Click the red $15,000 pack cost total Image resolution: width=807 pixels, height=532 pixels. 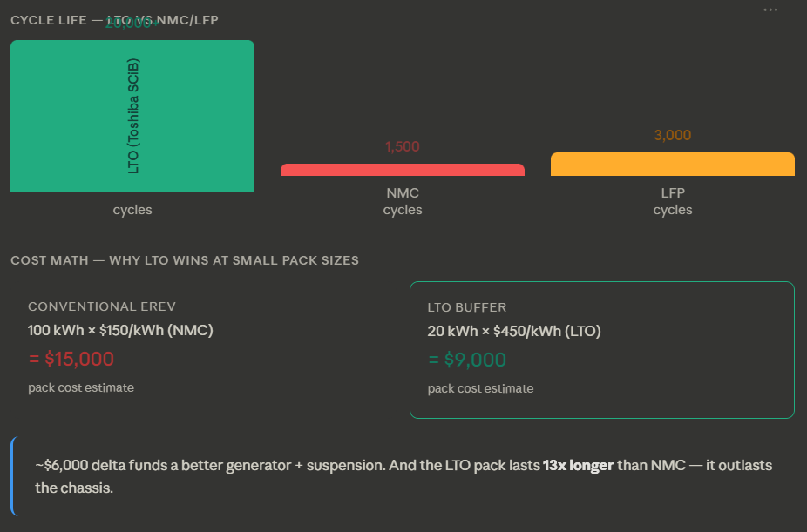click(71, 359)
